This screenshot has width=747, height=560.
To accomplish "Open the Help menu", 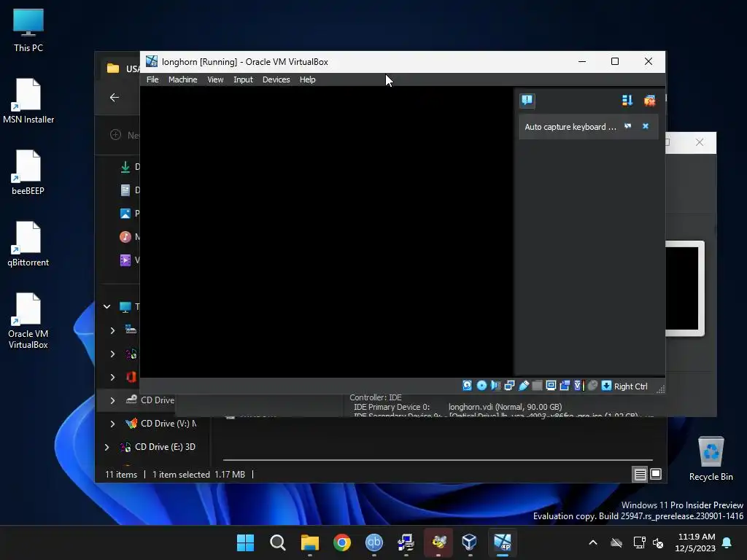I will pos(307,79).
